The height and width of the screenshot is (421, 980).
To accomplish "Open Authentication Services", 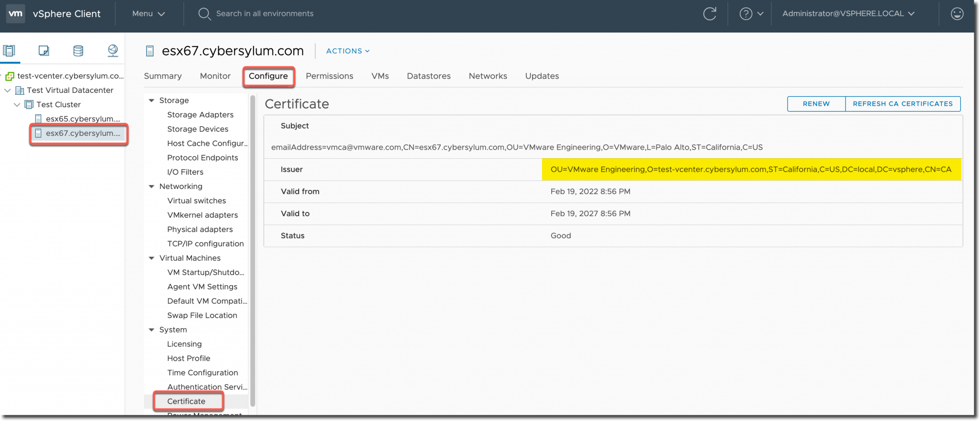I will (207, 387).
